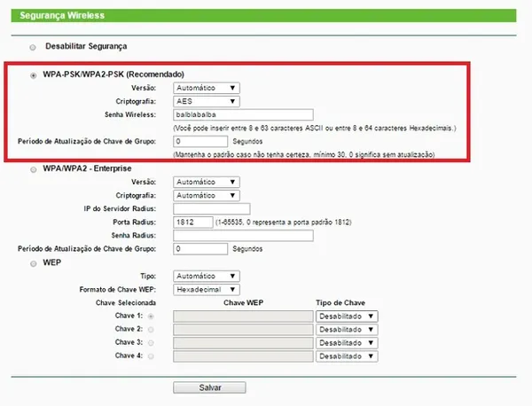The image size is (532, 406).
Task: Click the Senha Radius label
Action: (x=134, y=236)
